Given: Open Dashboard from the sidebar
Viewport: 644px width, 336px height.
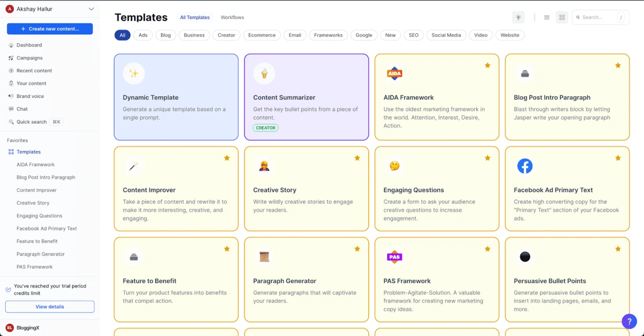Looking at the screenshot, I should pos(29,45).
